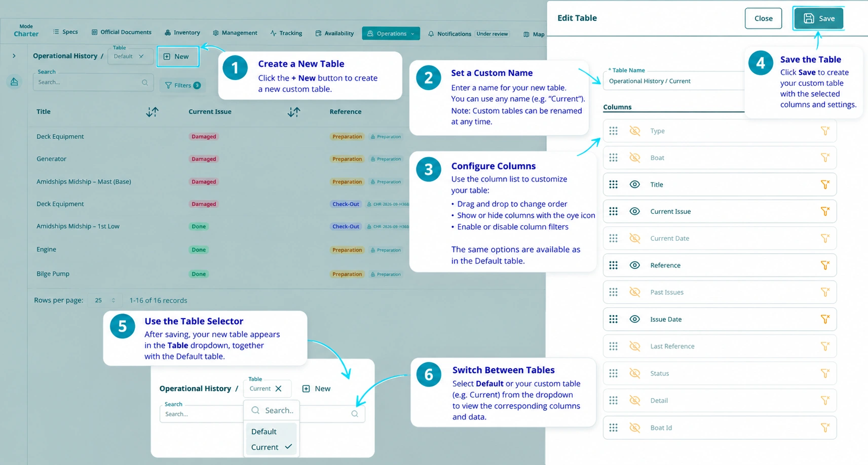This screenshot has height=465, width=868.
Task: Close the Edit Table panel
Action: coord(763,19)
